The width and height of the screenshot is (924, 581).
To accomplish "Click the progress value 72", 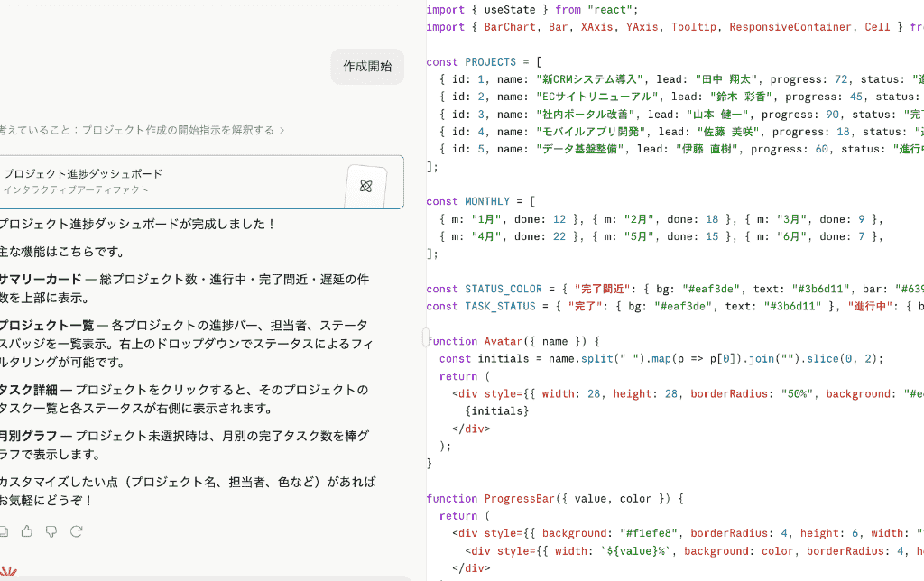I will [x=841, y=79].
